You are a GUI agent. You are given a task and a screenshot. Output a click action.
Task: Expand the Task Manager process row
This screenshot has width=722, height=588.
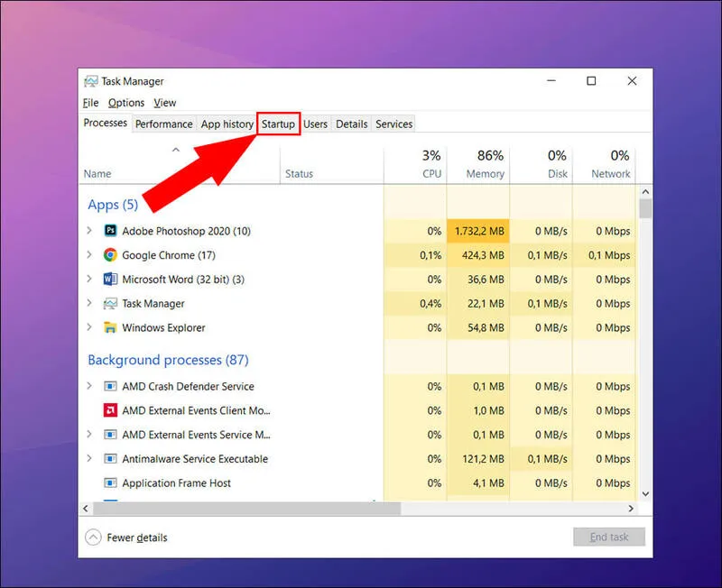coord(89,303)
